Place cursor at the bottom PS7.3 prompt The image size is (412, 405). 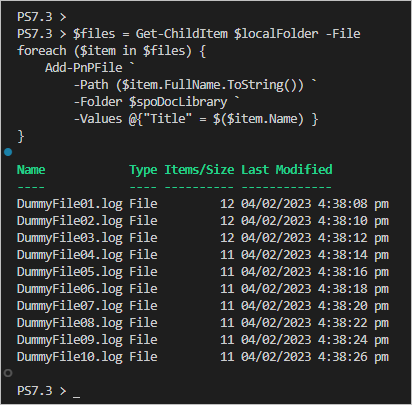click(x=77, y=391)
